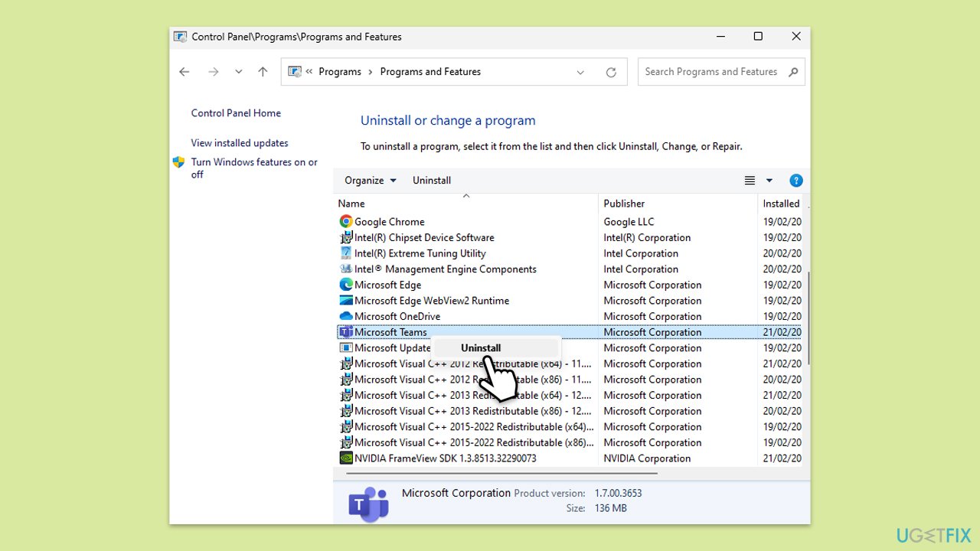980x551 pixels.
Task: Click the Forward navigation arrow
Action: [214, 72]
